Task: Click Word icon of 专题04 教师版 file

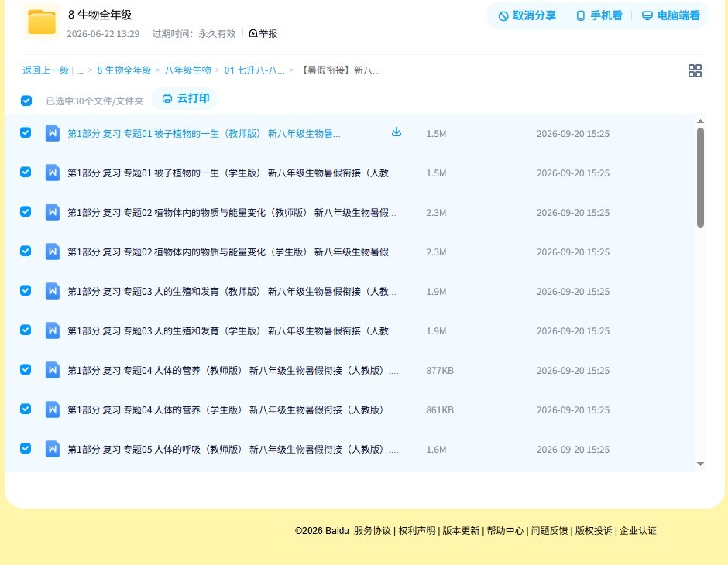Action: (53, 370)
